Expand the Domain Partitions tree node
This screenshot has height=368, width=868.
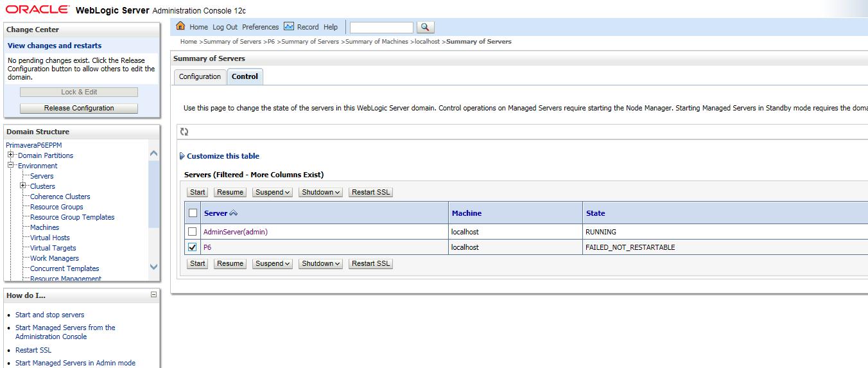[x=11, y=155]
